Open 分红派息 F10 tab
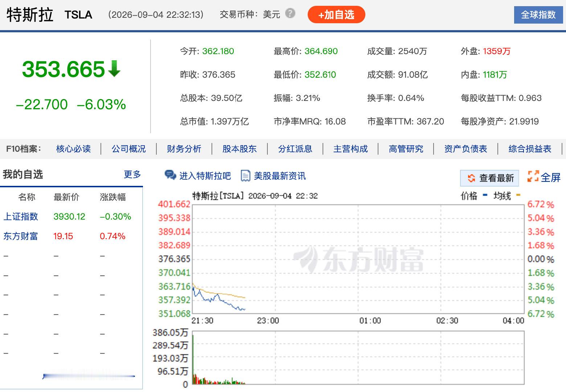The image size is (566, 392). [x=295, y=149]
